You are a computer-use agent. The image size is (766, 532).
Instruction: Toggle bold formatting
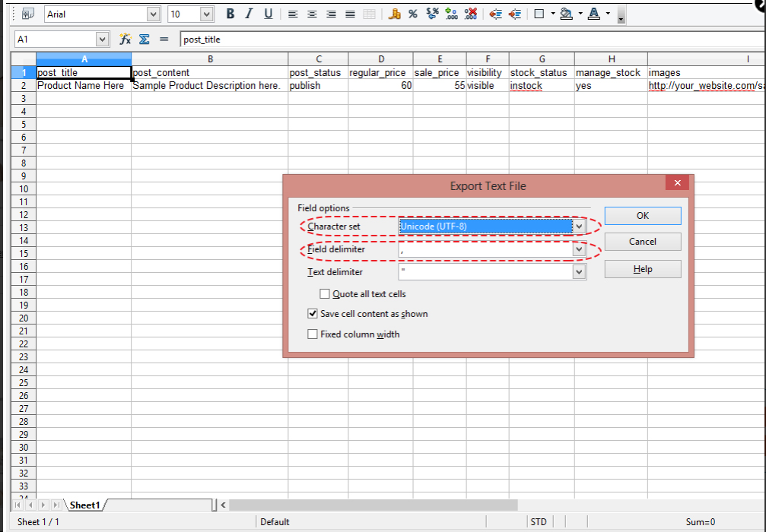(230, 14)
